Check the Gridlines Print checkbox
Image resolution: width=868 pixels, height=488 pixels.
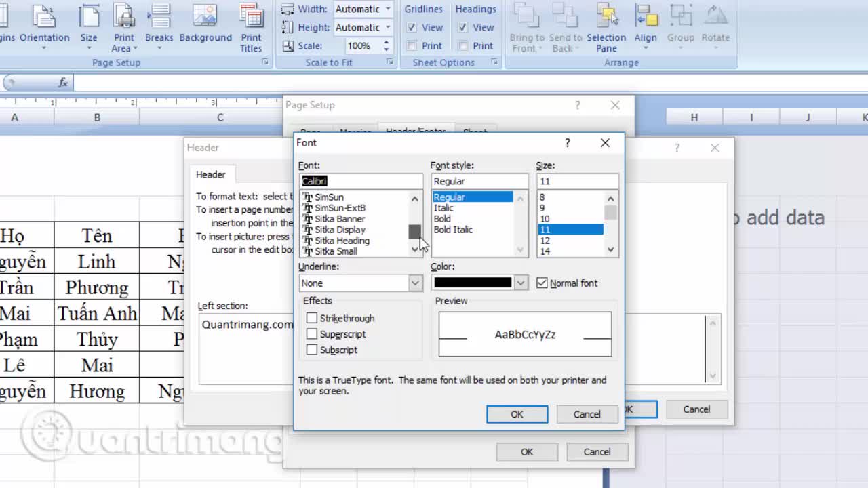pyautogui.click(x=412, y=45)
